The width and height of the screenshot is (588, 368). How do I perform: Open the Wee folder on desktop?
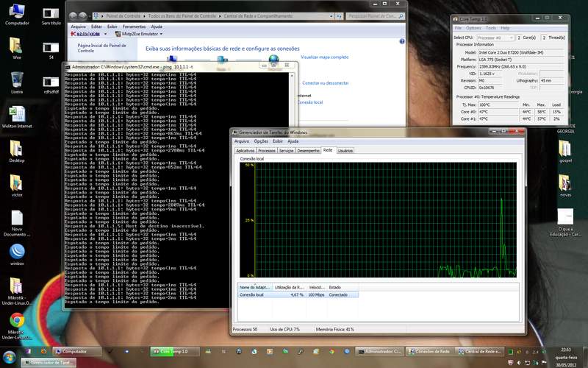coord(16,48)
